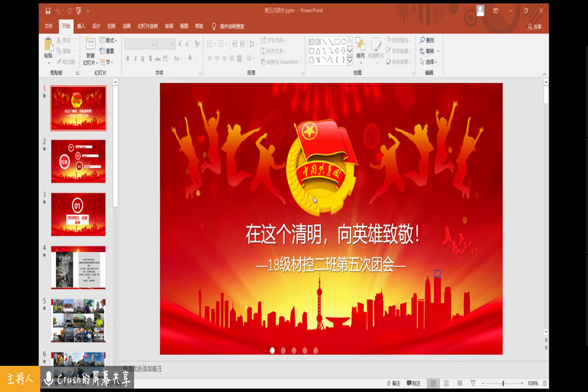Toggle center text alignment

click(217, 58)
